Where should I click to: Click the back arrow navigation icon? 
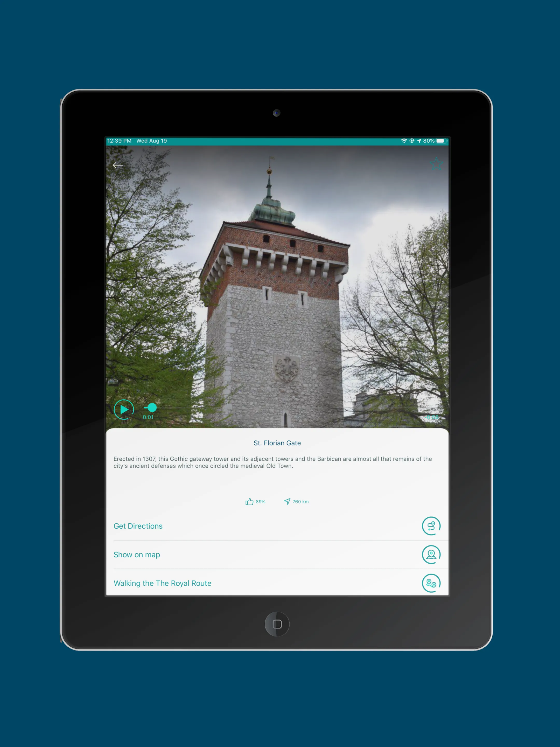tap(118, 165)
